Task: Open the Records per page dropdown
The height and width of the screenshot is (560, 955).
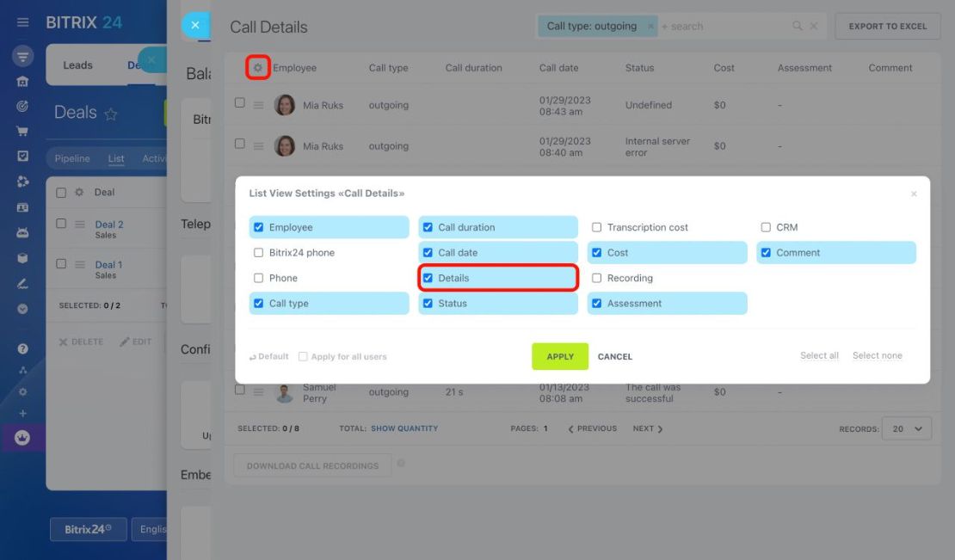Action: (x=906, y=428)
